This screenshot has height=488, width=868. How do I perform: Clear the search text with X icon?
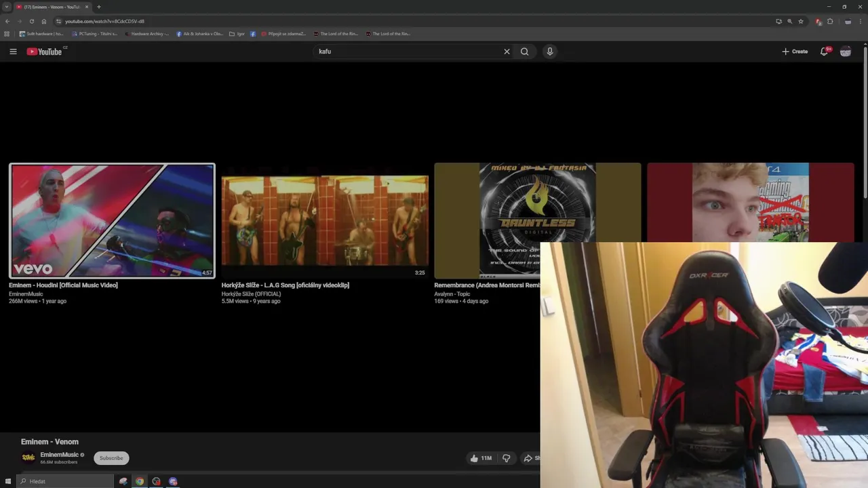point(507,52)
